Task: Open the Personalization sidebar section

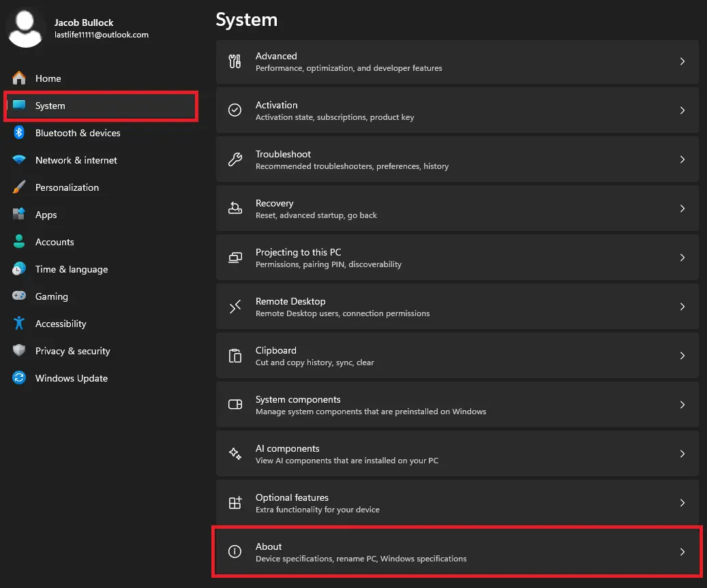Action: point(67,187)
